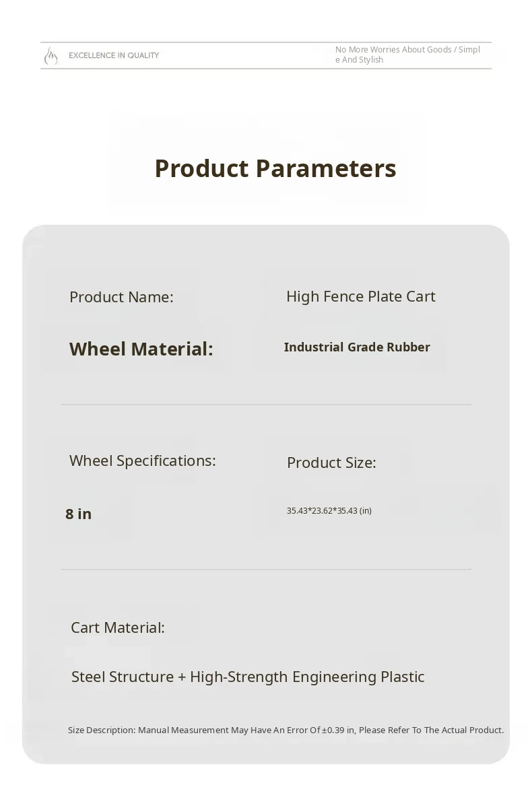Click the header's bottom border line
Viewport: 532px width, 785px height.
(x=266, y=69)
